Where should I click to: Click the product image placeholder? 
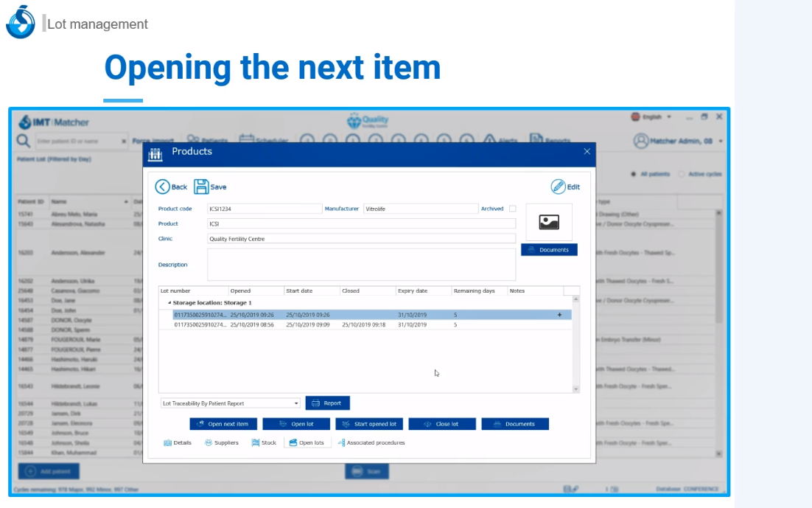click(549, 222)
